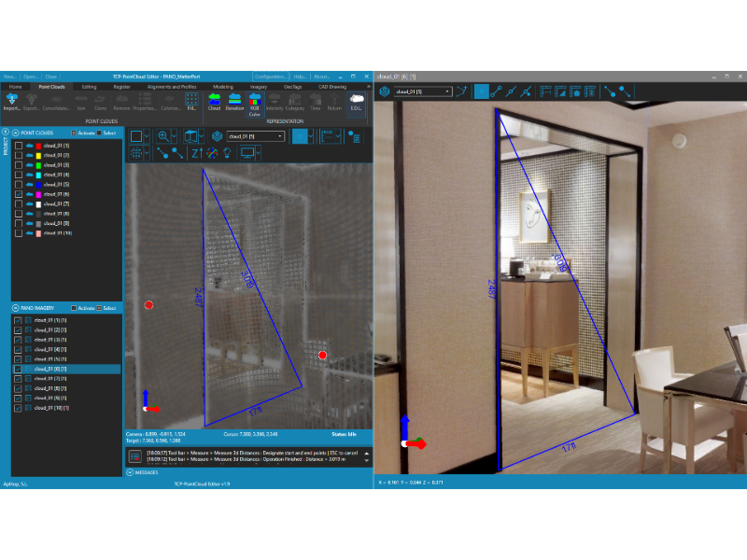The width and height of the screenshot is (747, 560).
Task: Collapse the POINT CLOUDS panel
Action: point(16,133)
